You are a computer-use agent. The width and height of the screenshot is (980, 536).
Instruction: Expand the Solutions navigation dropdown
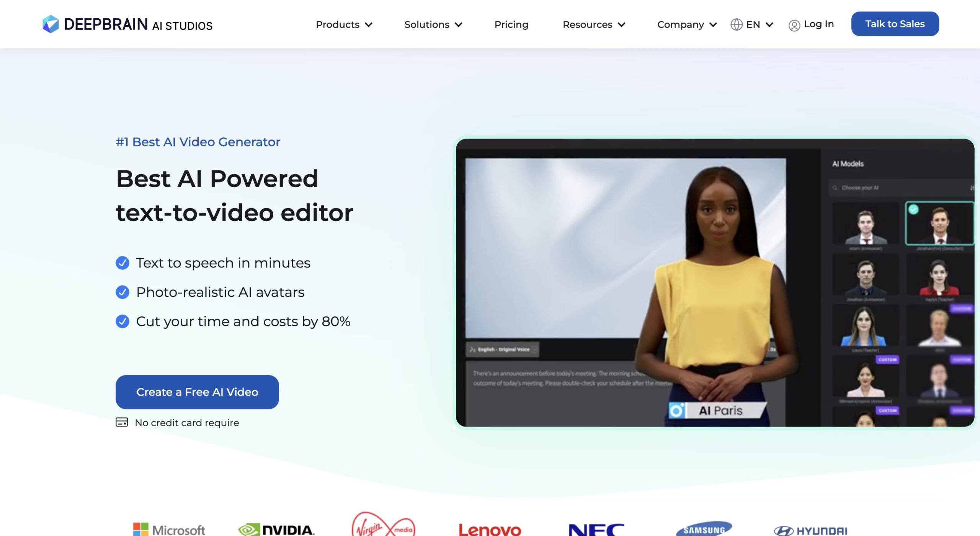(433, 24)
